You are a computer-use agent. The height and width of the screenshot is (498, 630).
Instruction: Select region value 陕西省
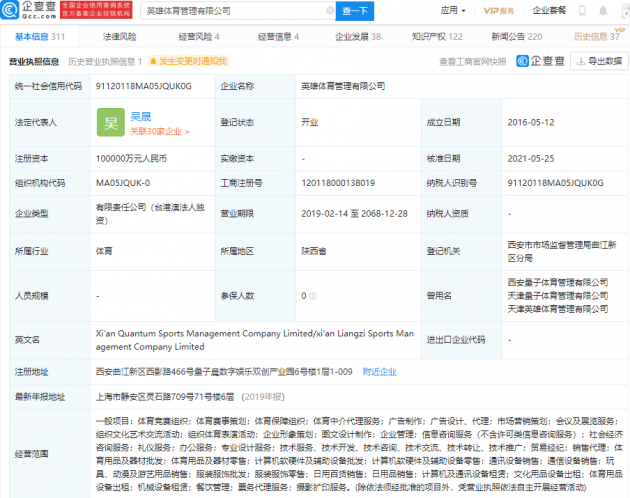pos(314,251)
